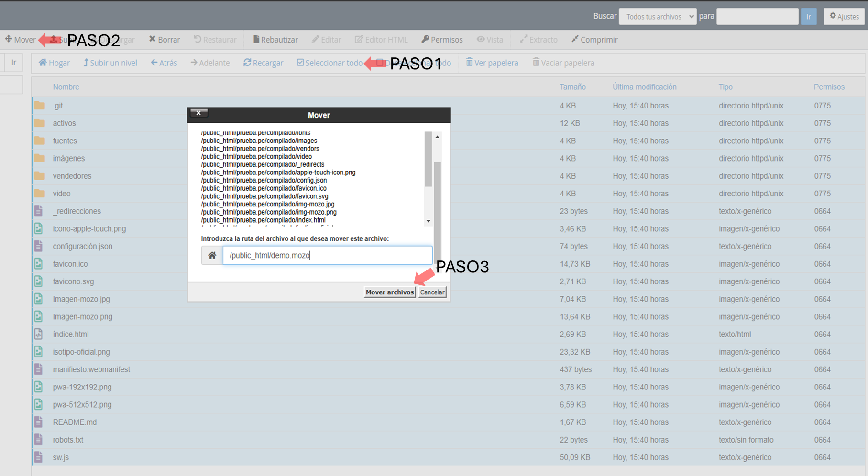Select the Vaciar papelera icon

click(563, 63)
